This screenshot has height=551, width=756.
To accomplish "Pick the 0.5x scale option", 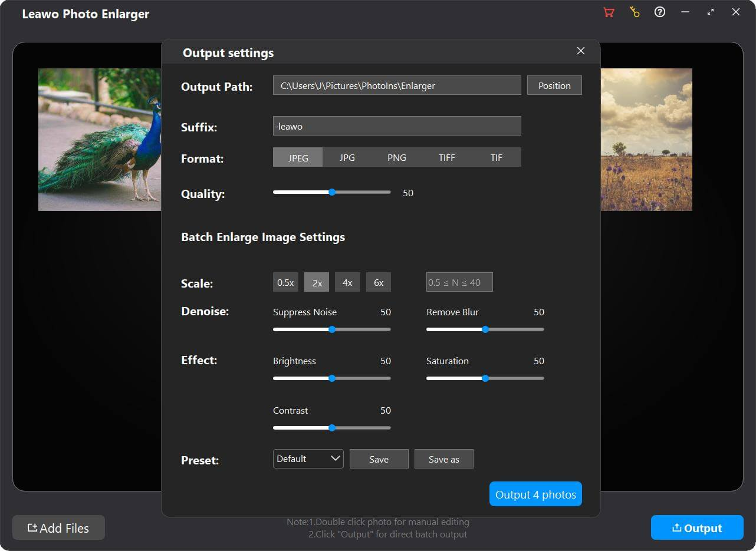I will [285, 283].
